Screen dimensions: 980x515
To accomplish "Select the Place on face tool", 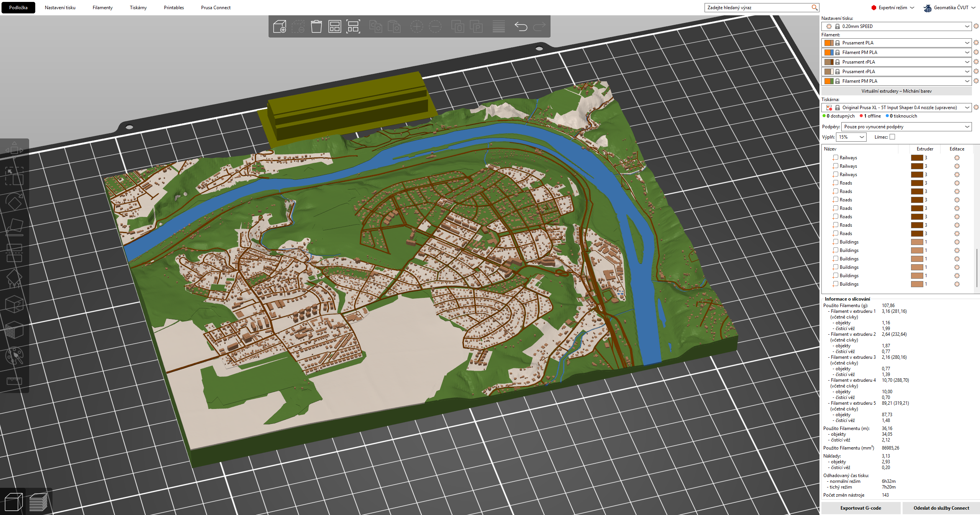I will tap(14, 227).
